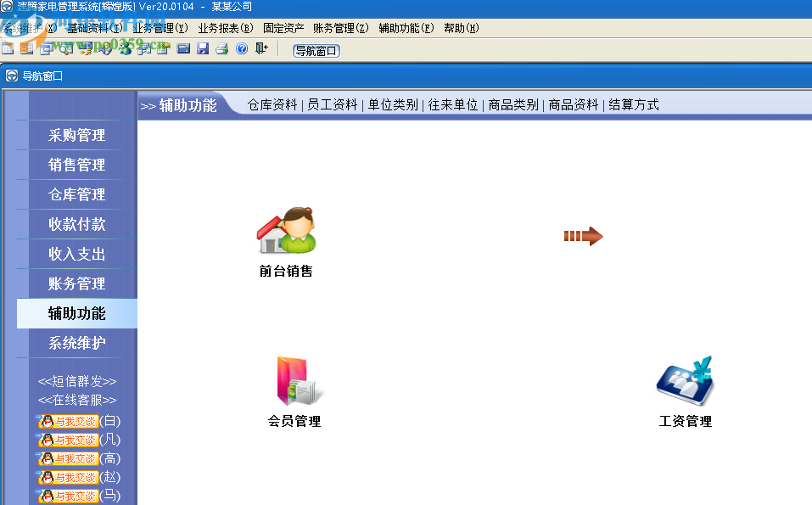Click the QQ chat icon labeled (白)
Image resolution: width=812 pixels, height=505 pixels.
pos(67,422)
